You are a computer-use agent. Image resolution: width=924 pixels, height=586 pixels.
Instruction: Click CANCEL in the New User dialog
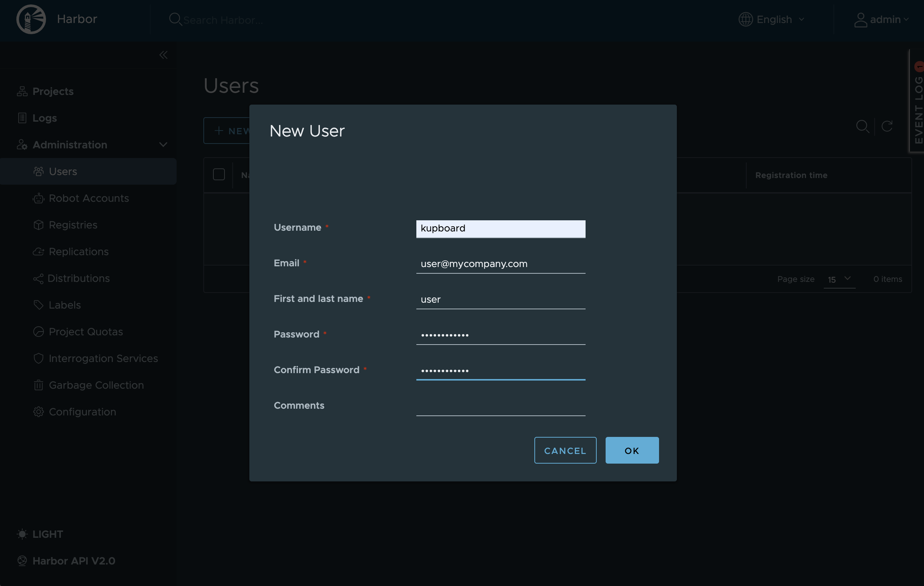coord(565,451)
